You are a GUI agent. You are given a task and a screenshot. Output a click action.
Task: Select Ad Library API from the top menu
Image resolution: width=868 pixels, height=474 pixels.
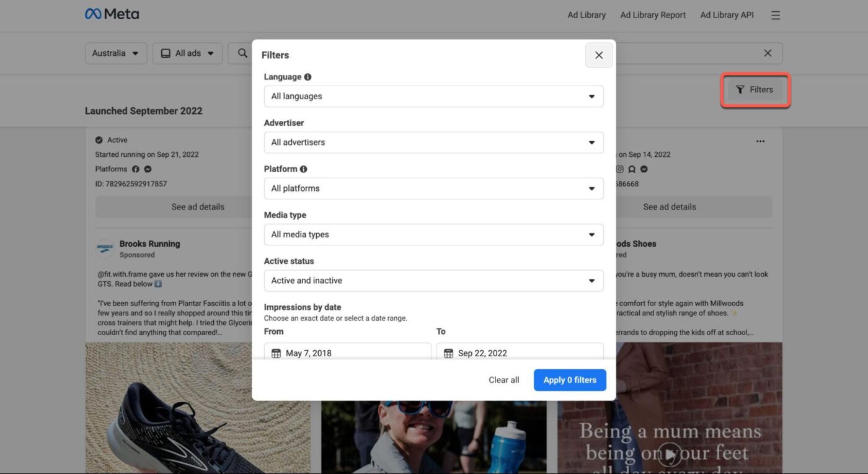click(x=726, y=14)
